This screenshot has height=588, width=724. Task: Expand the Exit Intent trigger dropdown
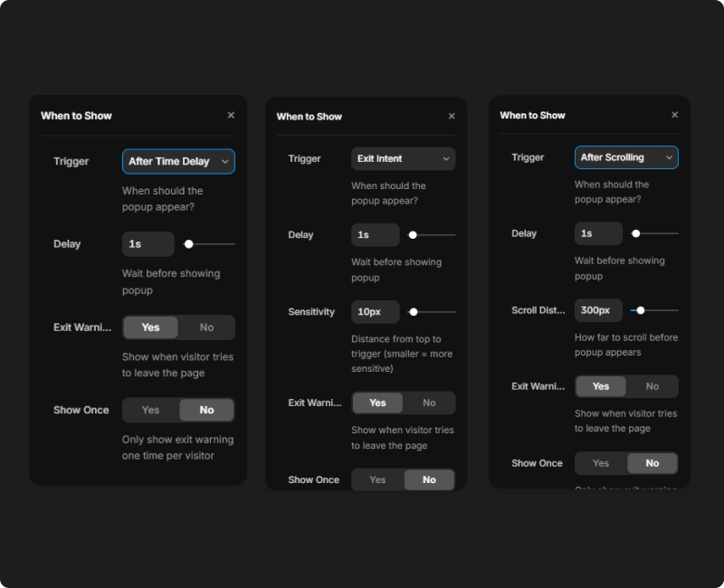tap(403, 159)
